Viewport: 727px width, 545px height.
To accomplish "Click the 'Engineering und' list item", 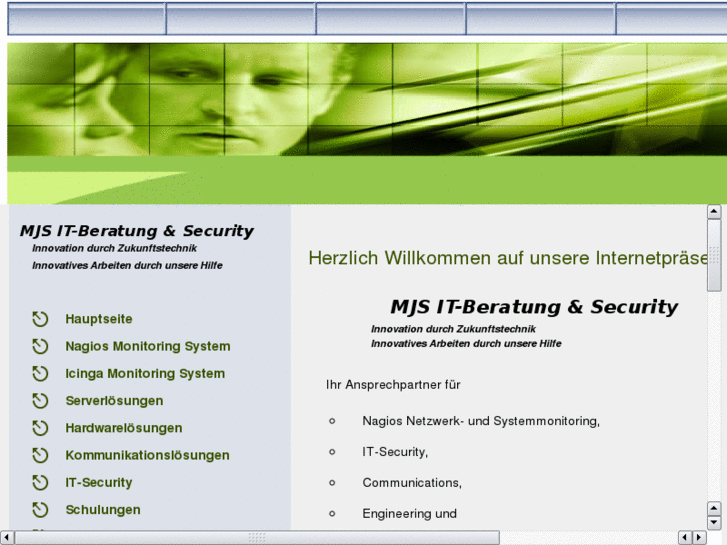I will (x=409, y=514).
